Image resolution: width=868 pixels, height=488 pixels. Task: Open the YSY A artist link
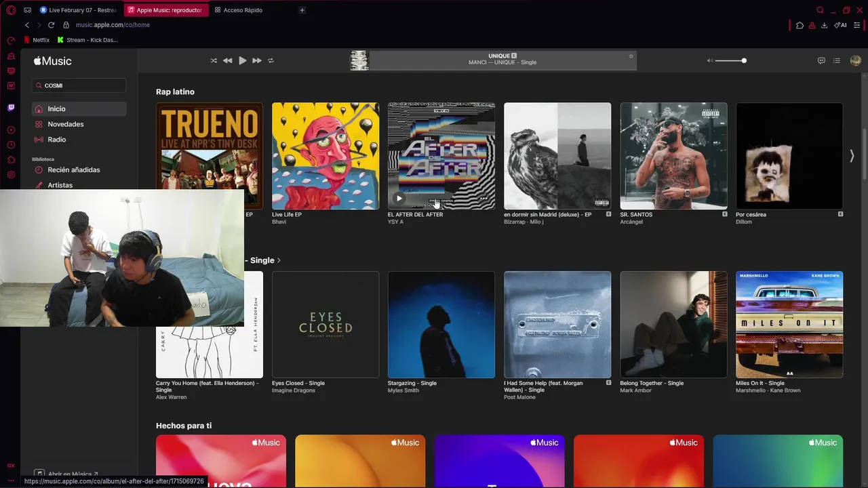pos(395,222)
